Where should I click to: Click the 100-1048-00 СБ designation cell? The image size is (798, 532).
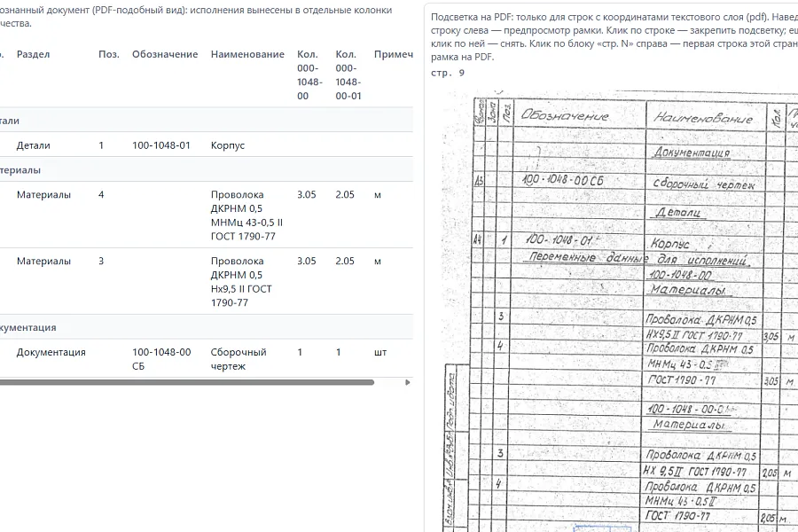point(162,359)
